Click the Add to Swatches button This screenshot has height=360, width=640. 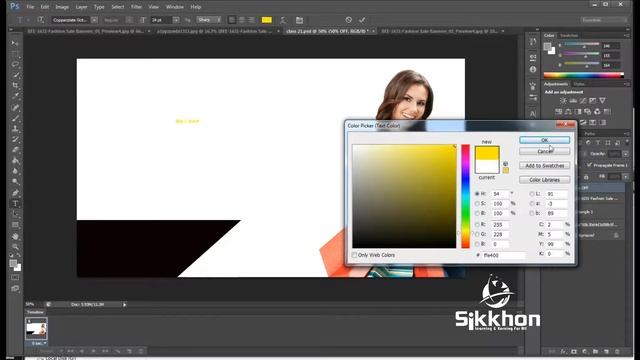544,166
